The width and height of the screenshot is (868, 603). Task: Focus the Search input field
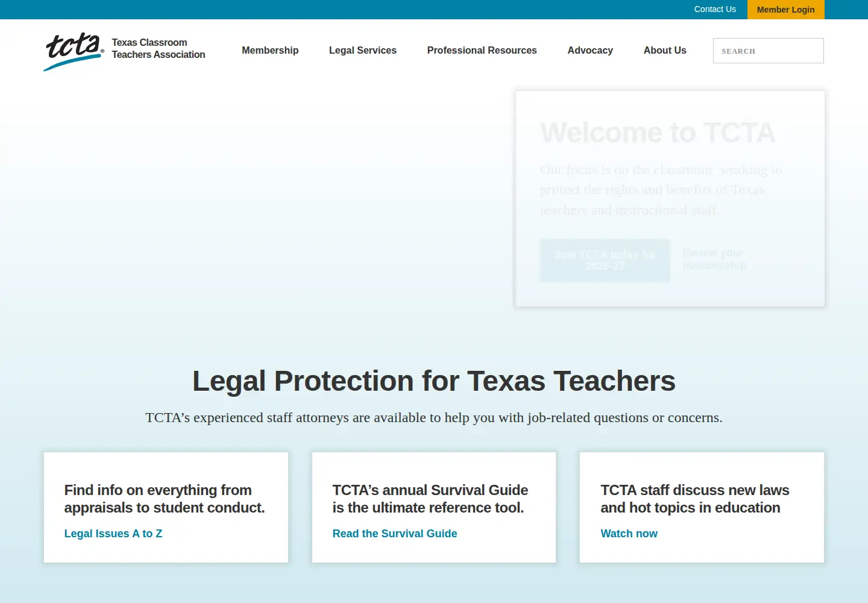pyautogui.click(x=769, y=51)
